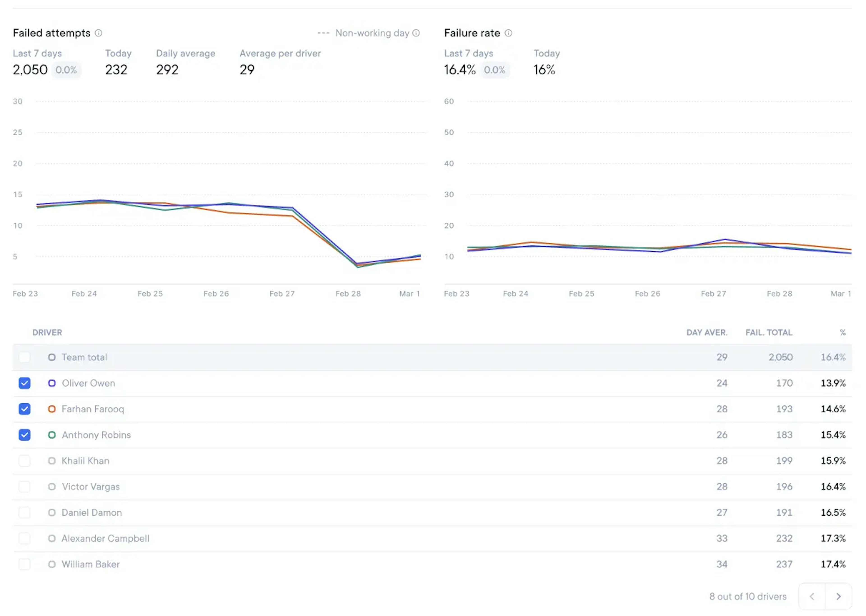The height and width of the screenshot is (616, 866).
Task: Click the Team total row label
Action: click(x=84, y=357)
